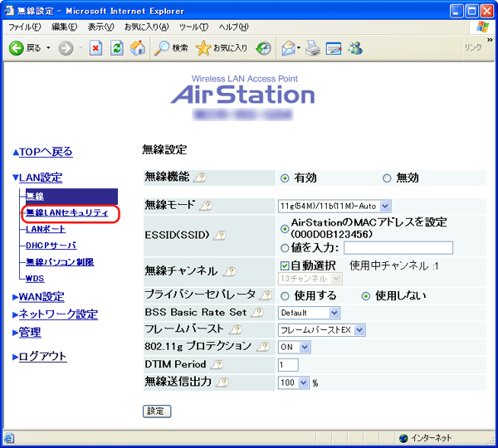The height and width of the screenshot is (448, 498).
Task: Expand the toolbar overflow chevron
Action: point(490,40)
